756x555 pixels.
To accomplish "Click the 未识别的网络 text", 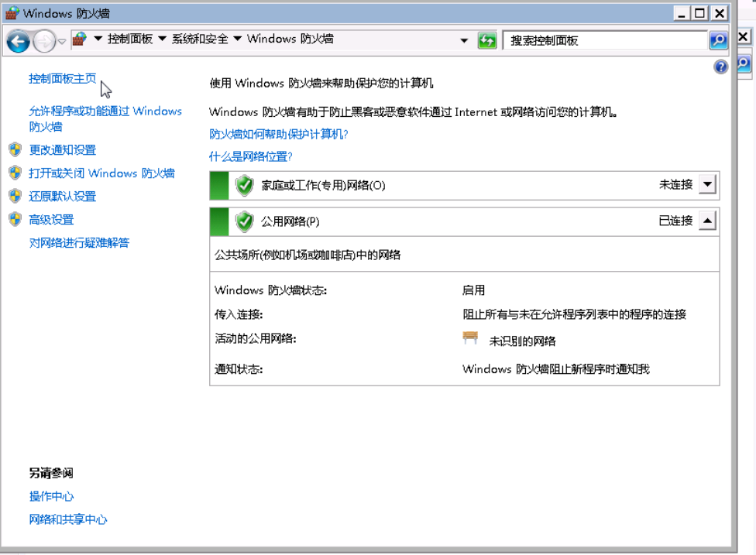I will point(522,341).
